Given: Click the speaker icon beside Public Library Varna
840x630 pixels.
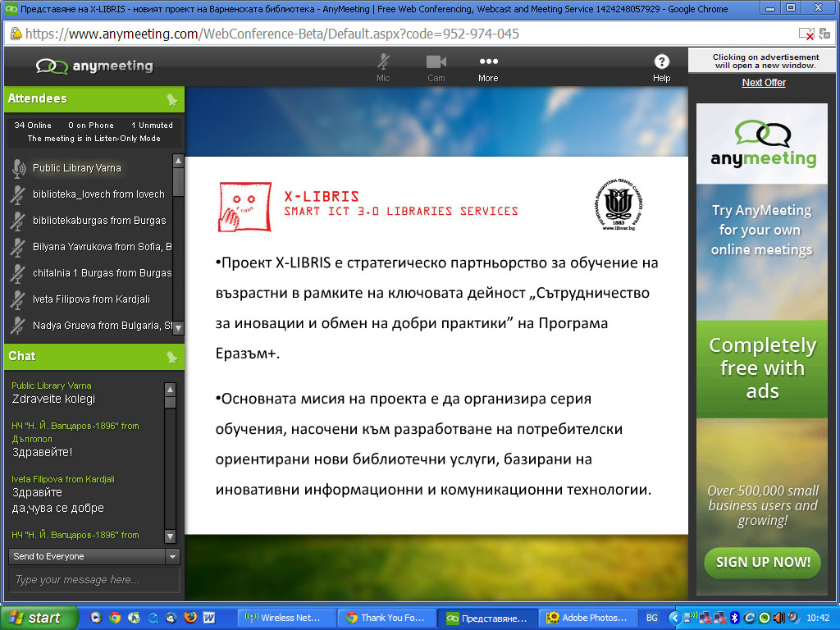Looking at the screenshot, I should (x=18, y=168).
